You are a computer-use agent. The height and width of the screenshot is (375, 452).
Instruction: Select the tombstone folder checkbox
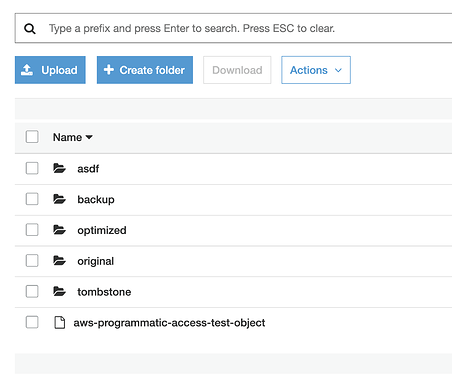click(32, 291)
